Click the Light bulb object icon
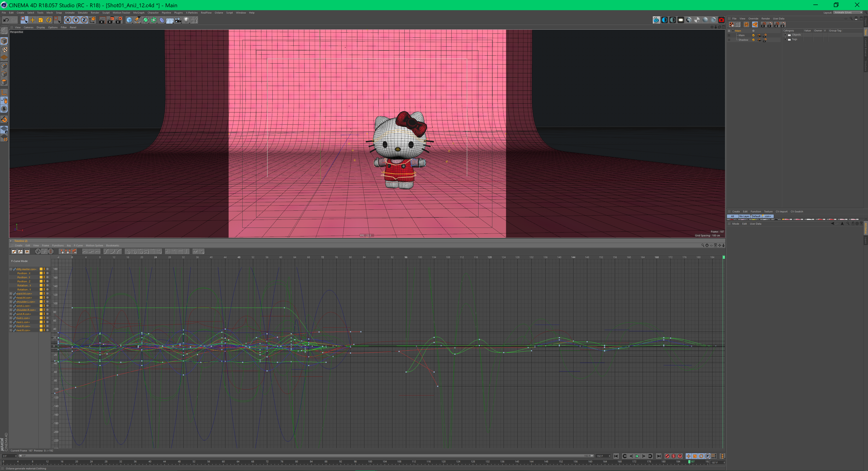Viewport: 868px width, 471px height. pos(186,20)
